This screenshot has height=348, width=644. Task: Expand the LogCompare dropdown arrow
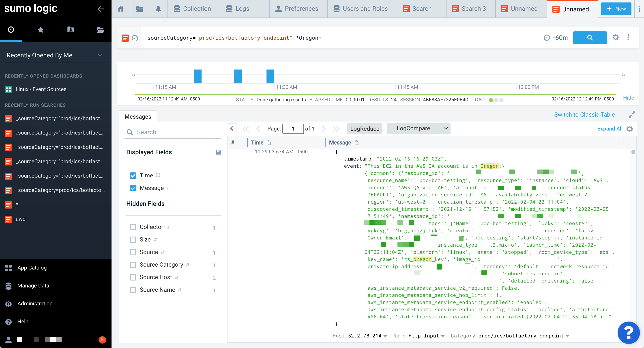click(446, 128)
